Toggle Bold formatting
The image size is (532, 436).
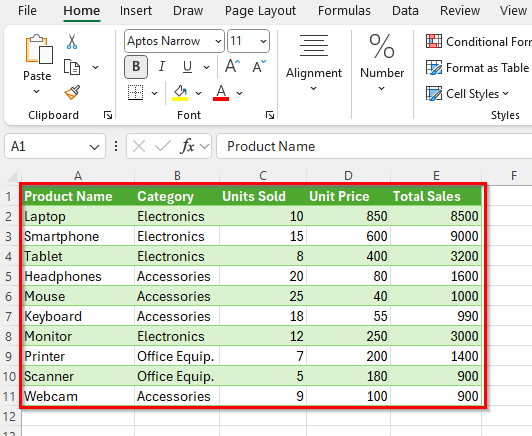pos(136,67)
